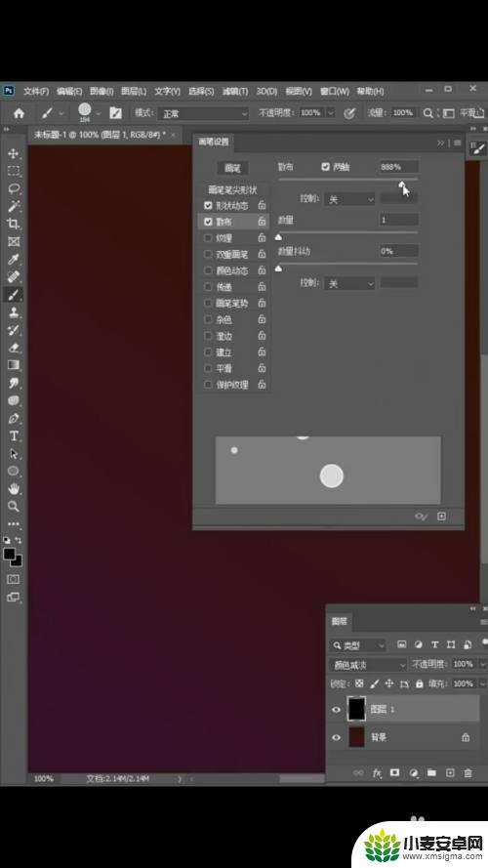This screenshot has width=488, height=868.
Task: Select the Lasso tool
Action: [x=14, y=188]
